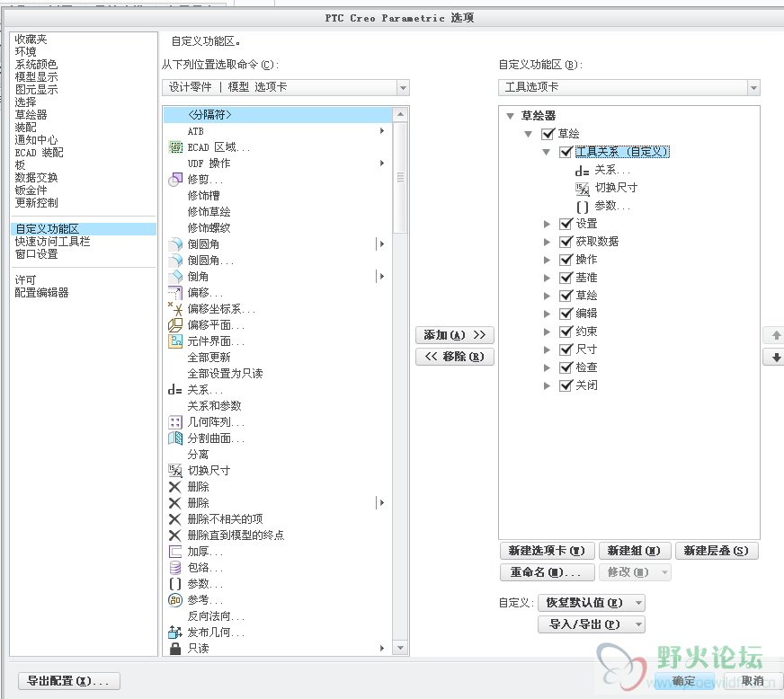The height and width of the screenshot is (699, 784).
Task: Select the 删除不相关的项 icon
Action: pyautogui.click(x=175, y=519)
